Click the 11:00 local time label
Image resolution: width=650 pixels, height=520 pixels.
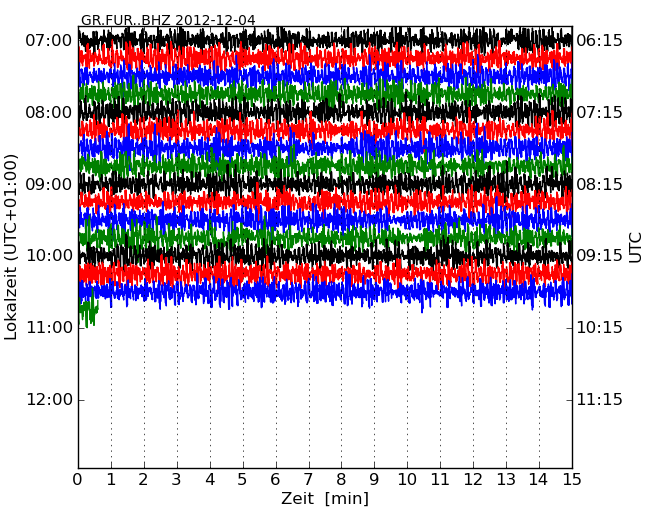tap(49, 328)
